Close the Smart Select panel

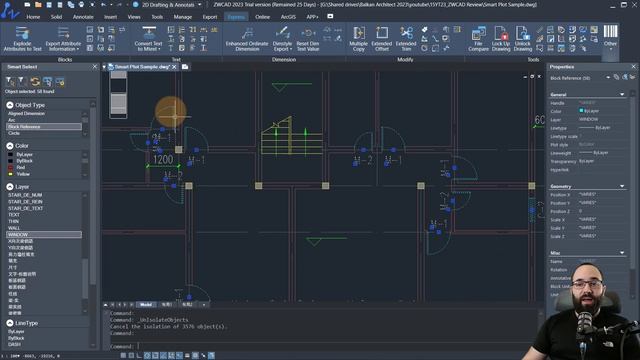click(95, 67)
